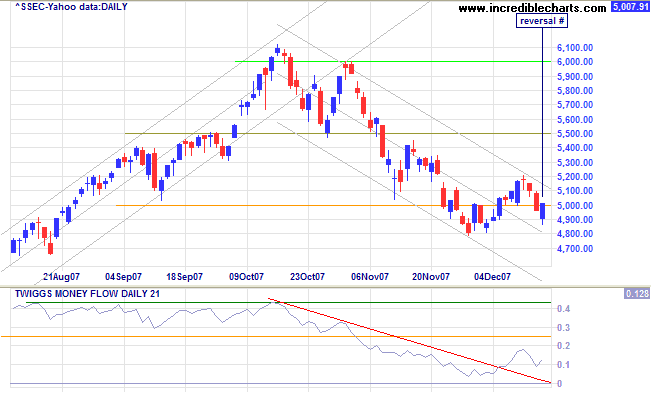Screen dimensions: 651x395
Task: Click the 0.2 money flow axis label
Action: [563, 346]
